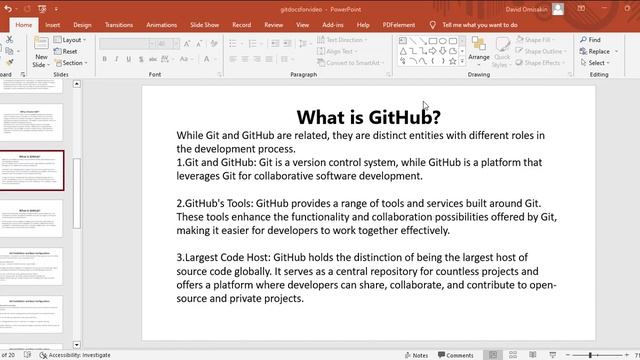
Task: Click the Cut scissors icon
Action: pos(9,39)
